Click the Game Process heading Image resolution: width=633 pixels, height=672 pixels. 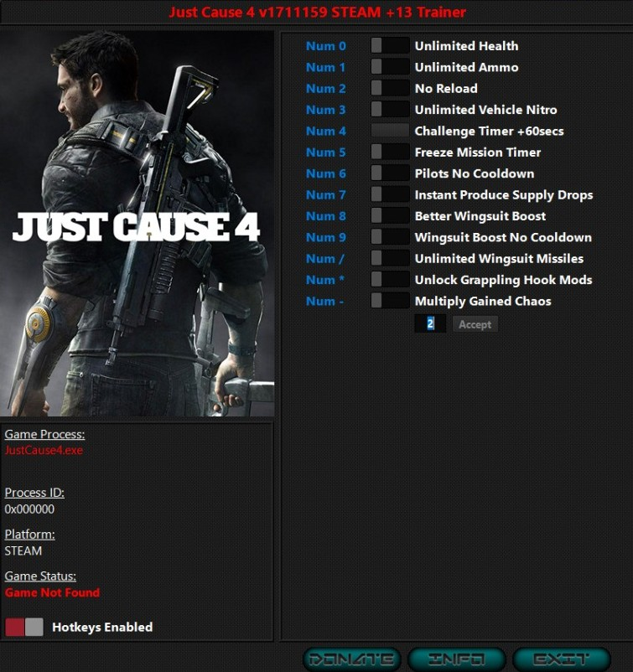[44, 434]
